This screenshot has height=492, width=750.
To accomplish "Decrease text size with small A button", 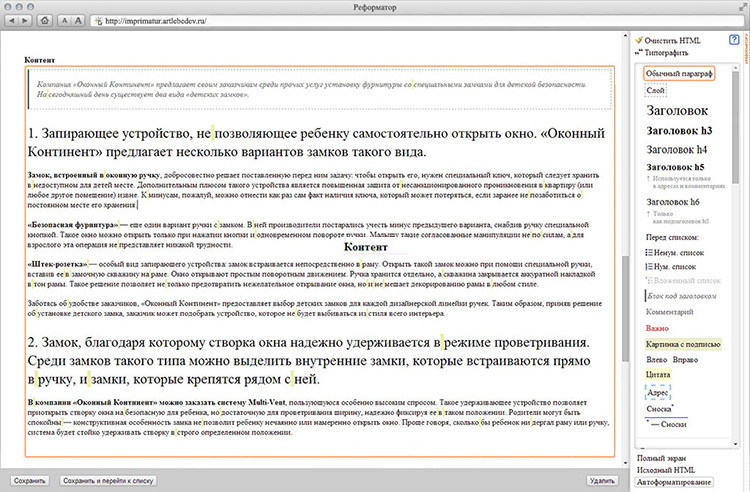I will coord(64,21).
